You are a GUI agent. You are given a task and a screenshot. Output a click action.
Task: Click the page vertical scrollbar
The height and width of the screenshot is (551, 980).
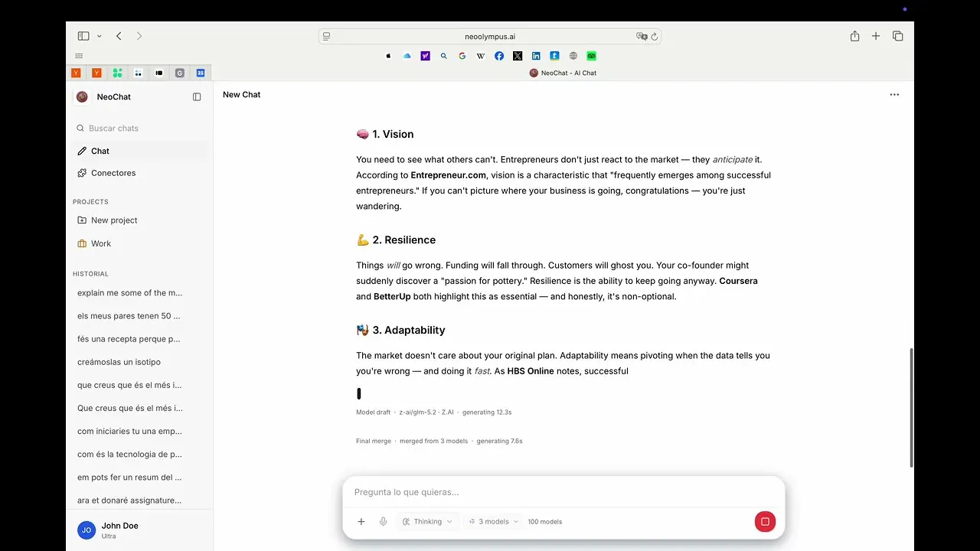coord(911,407)
